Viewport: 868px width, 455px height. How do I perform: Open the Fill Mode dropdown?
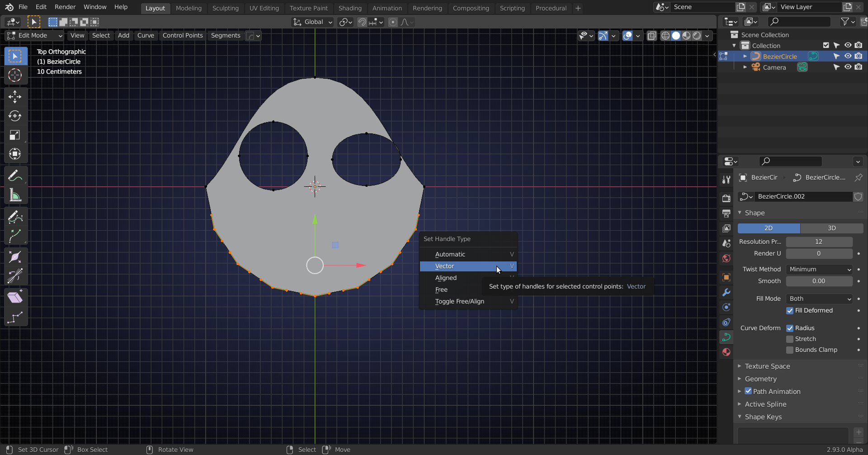click(x=819, y=299)
